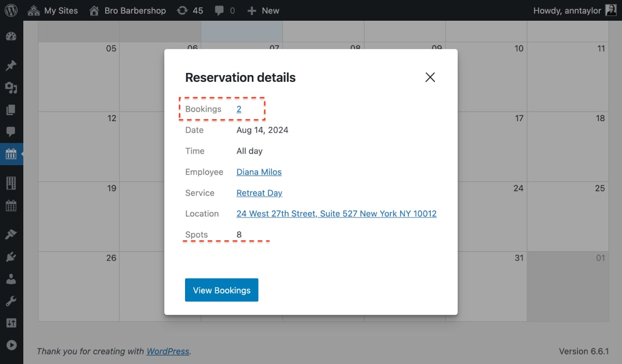
Task: Click the Spots value 8
Action: coord(239,235)
